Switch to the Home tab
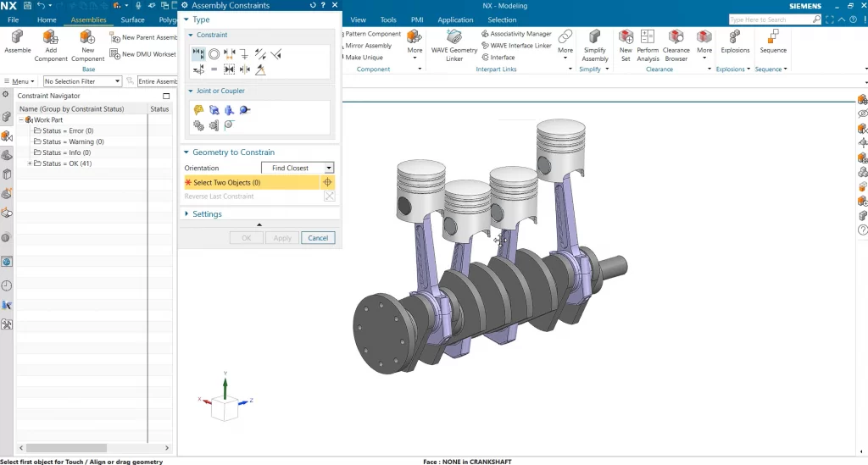Screen dimensions: 868x465 point(47,19)
